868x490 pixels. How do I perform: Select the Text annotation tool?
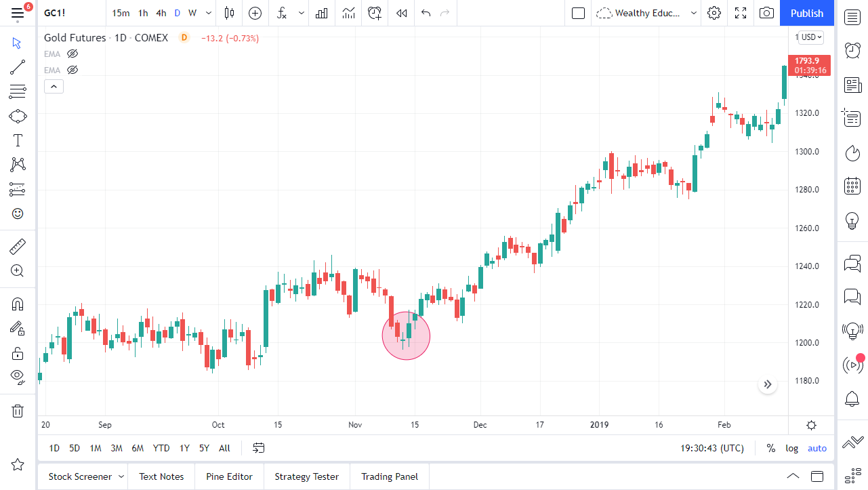(x=18, y=140)
